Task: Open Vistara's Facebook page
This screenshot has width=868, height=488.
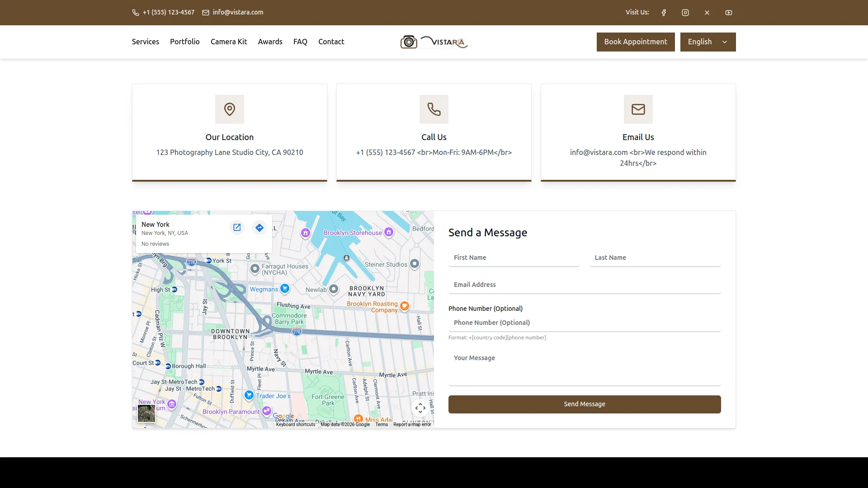Action: click(x=663, y=12)
